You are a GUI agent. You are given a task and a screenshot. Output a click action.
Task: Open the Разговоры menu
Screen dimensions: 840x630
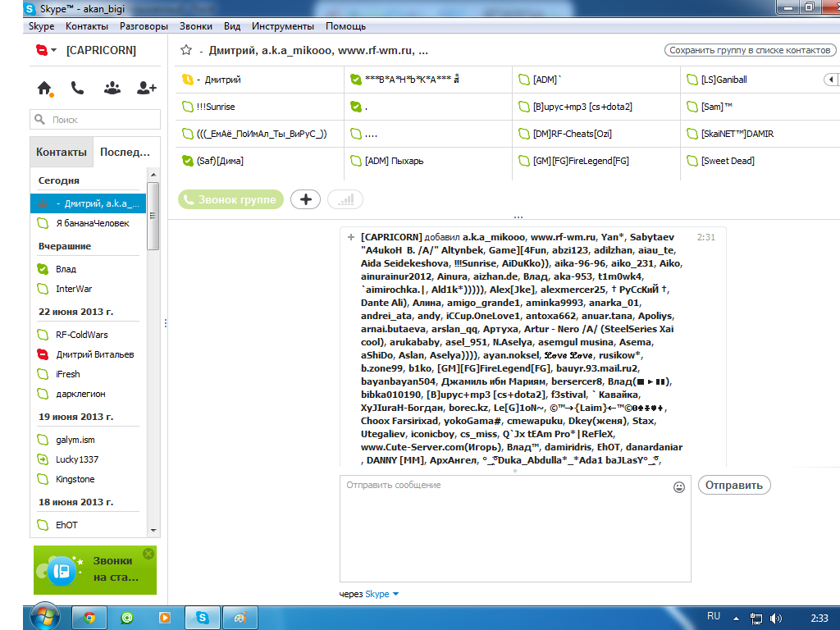(x=144, y=26)
